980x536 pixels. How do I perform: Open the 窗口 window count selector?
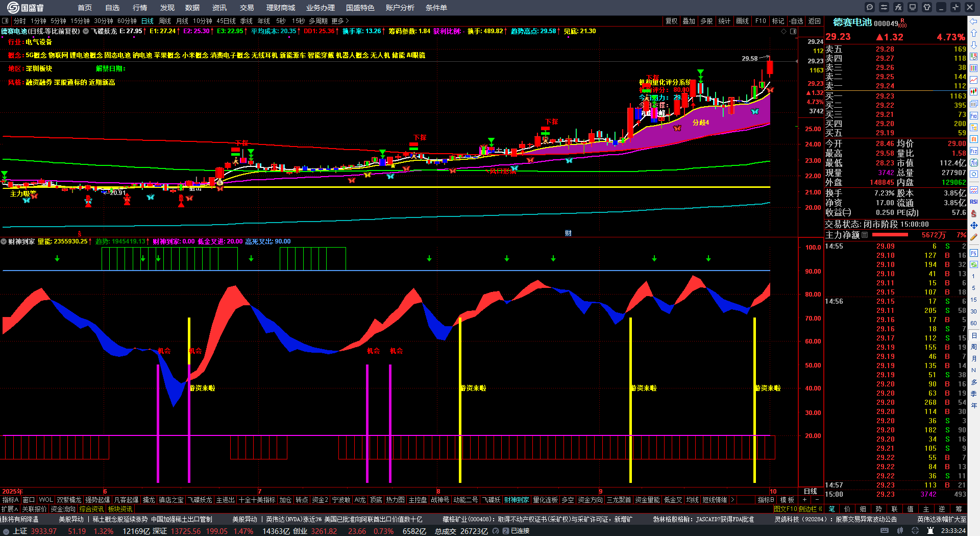[x=29, y=500]
